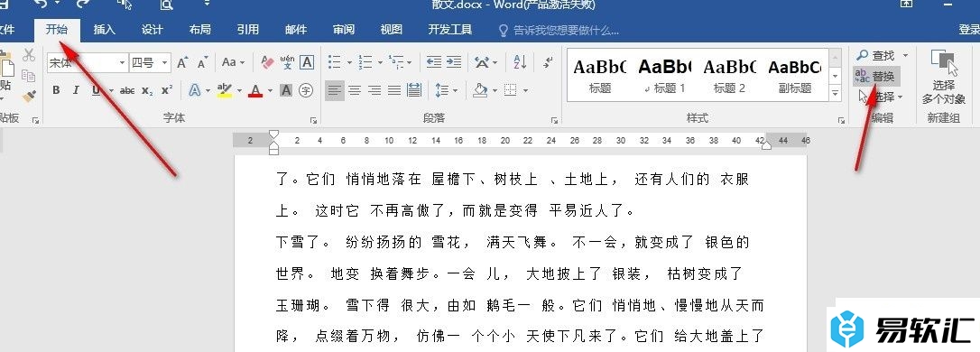Image resolution: width=980 pixels, height=352 pixels.
Task: Toggle bold formatting
Action: 56,90
